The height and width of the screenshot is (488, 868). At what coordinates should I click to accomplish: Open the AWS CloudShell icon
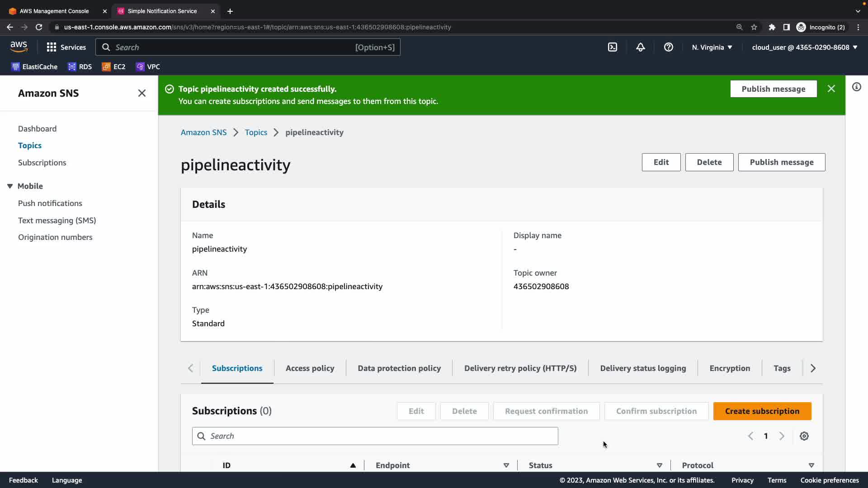click(x=613, y=47)
